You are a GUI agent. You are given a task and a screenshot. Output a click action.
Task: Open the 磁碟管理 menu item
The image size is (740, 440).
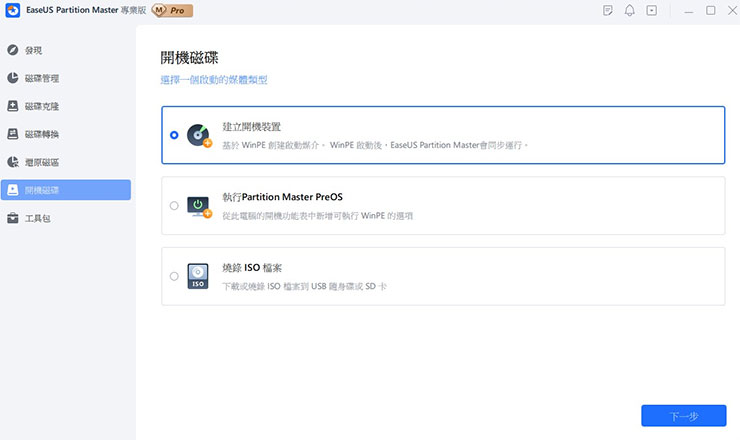pyautogui.click(x=66, y=78)
